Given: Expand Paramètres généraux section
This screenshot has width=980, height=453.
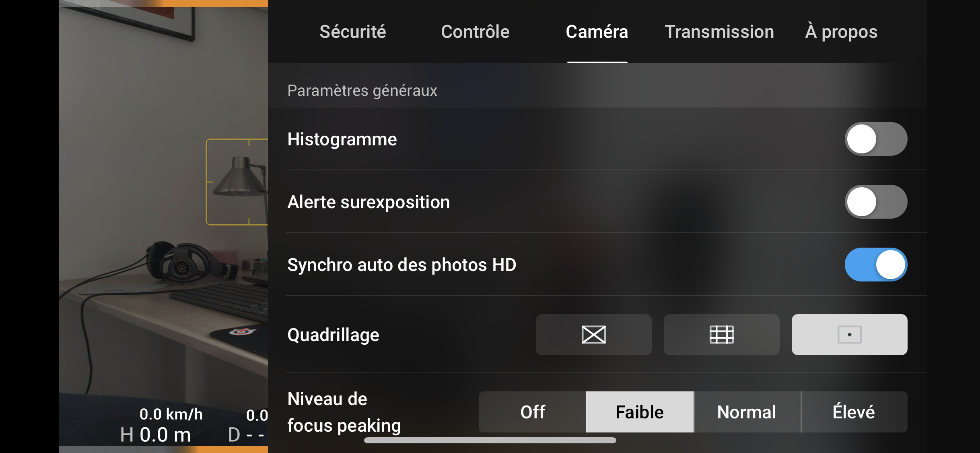Looking at the screenshot, I should tap(361, 90).
